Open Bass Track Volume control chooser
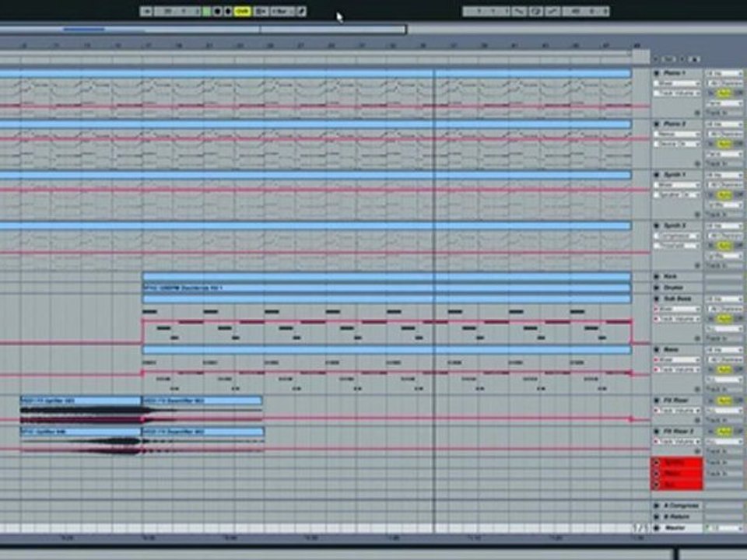 pos(677,370)
